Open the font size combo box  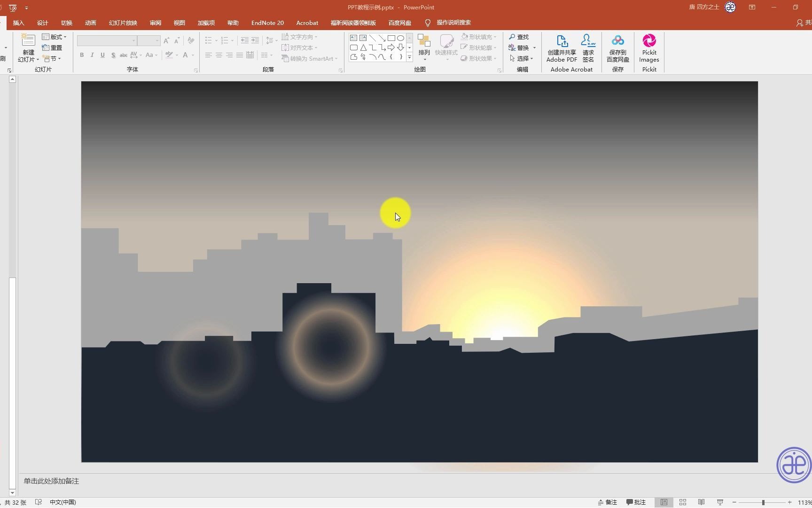[x=148, y=41]
